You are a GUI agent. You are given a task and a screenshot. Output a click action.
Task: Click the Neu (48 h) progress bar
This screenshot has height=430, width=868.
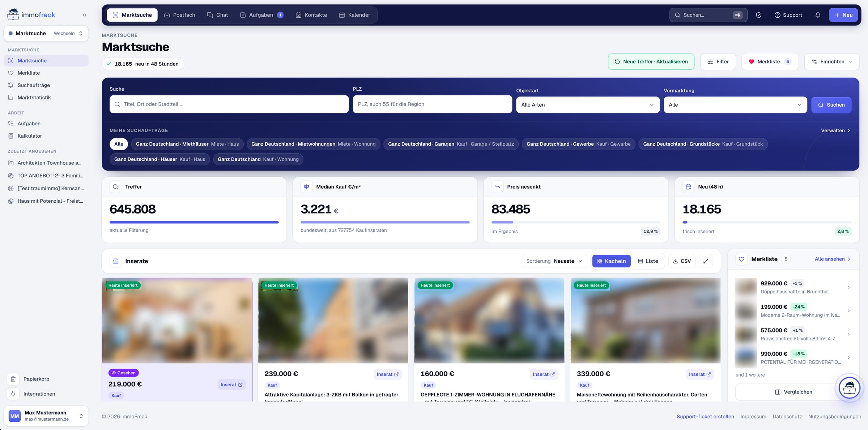767,222
